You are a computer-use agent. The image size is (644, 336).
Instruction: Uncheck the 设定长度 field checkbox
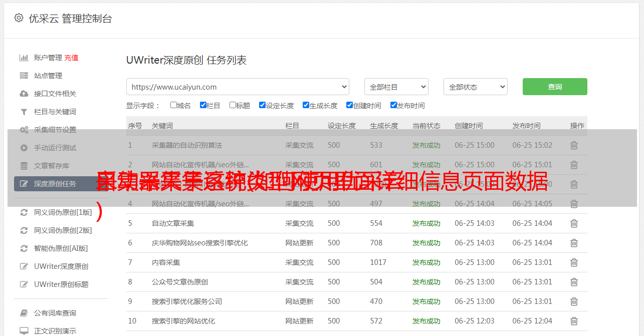(x=262, y=105)
